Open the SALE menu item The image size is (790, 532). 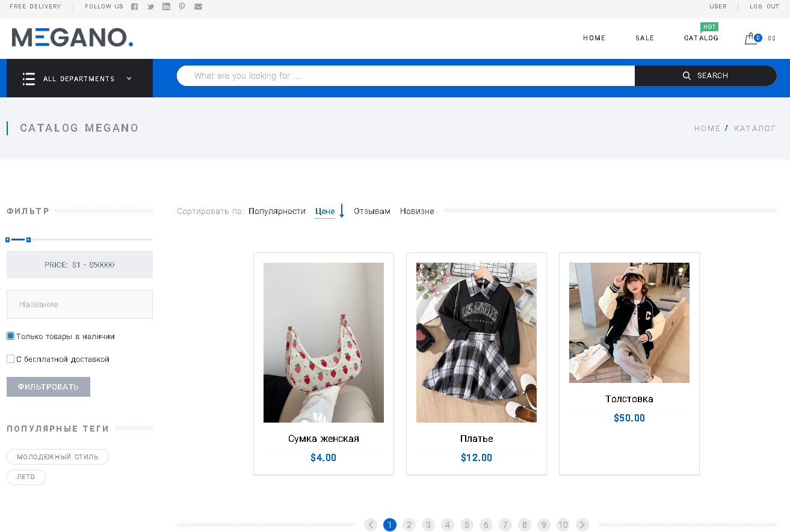tap(644, 38)
